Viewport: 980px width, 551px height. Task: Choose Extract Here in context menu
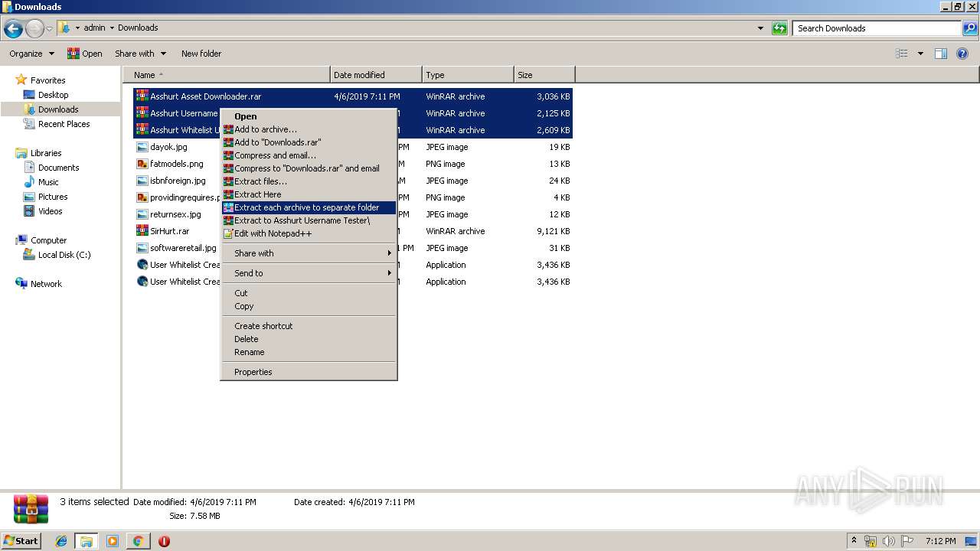click(x=309, y=194)
